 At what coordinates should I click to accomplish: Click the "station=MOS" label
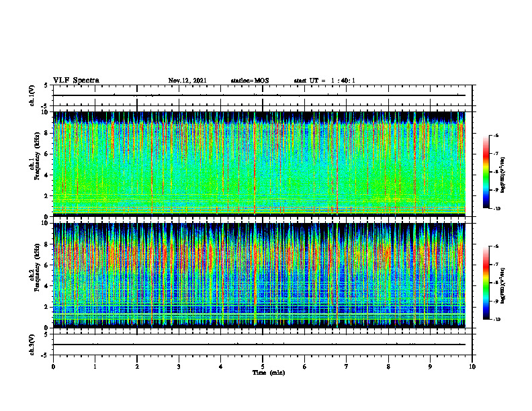pyautogui.click(x=250, y=81)
